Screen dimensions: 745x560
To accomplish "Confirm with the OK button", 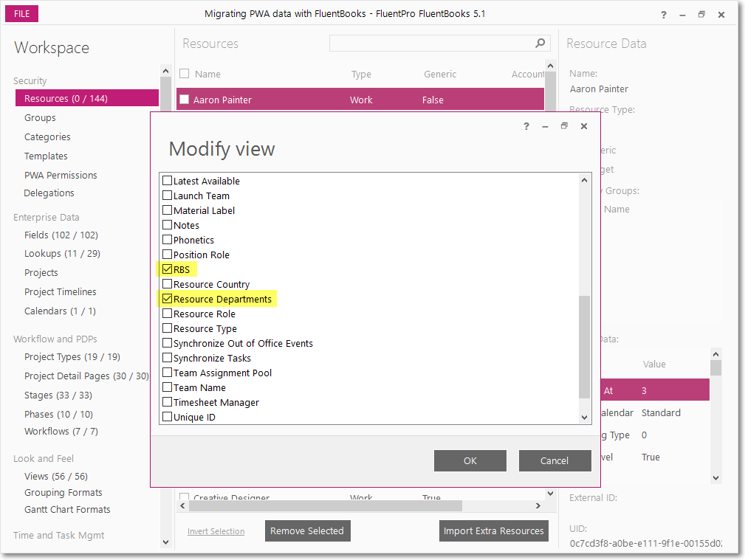I will coord(470,460).
